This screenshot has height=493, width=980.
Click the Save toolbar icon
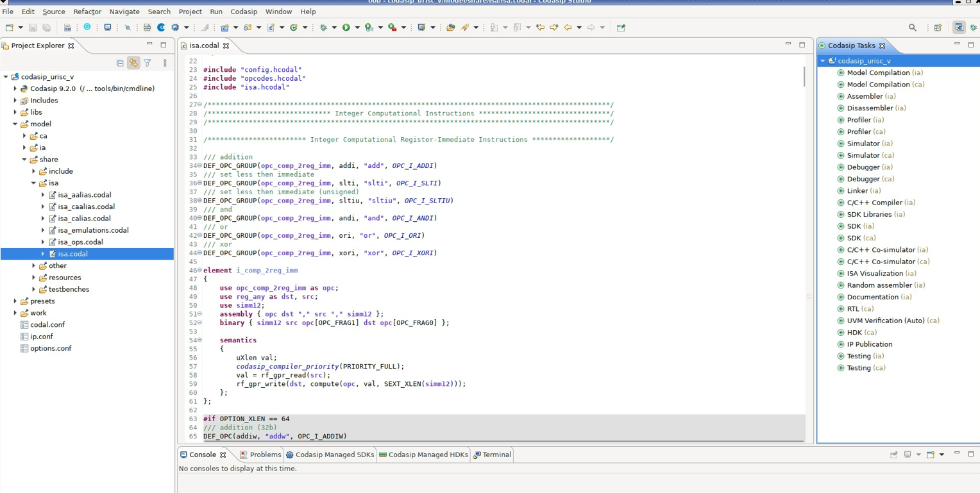33,28
